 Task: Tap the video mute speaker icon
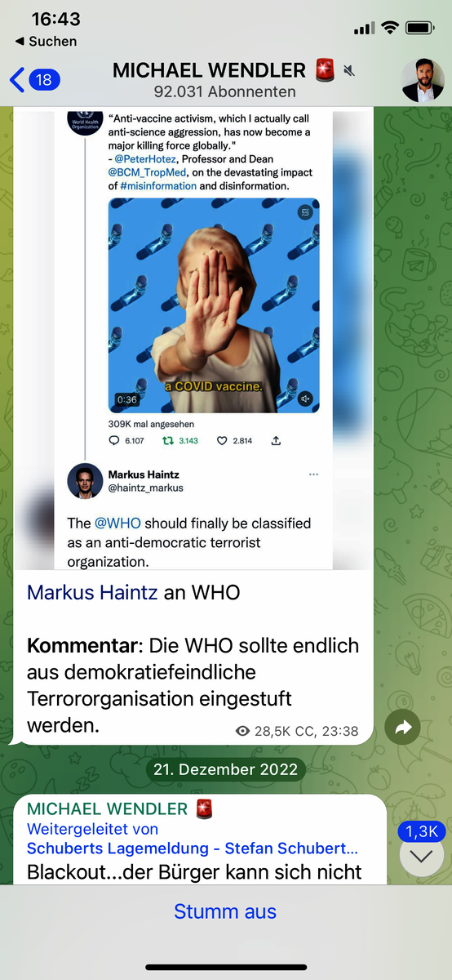(x=305, y=399)
